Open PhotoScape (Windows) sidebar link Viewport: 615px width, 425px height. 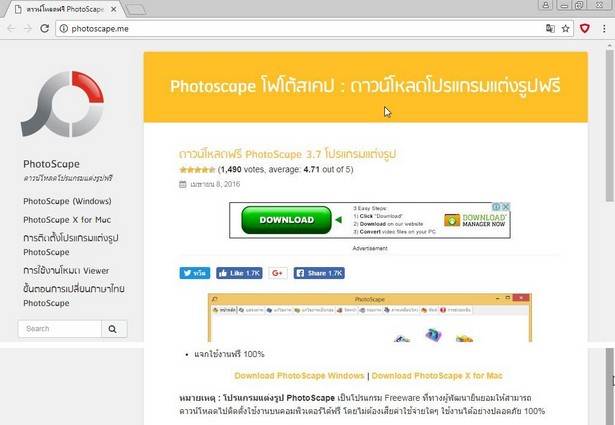coord(67,201)
